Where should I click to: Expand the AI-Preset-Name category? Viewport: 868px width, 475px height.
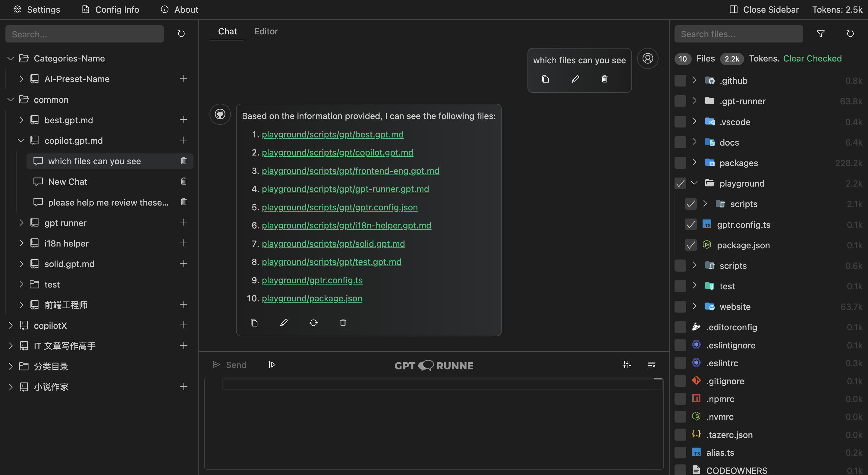pyautogui.click(x=21, y=78)
